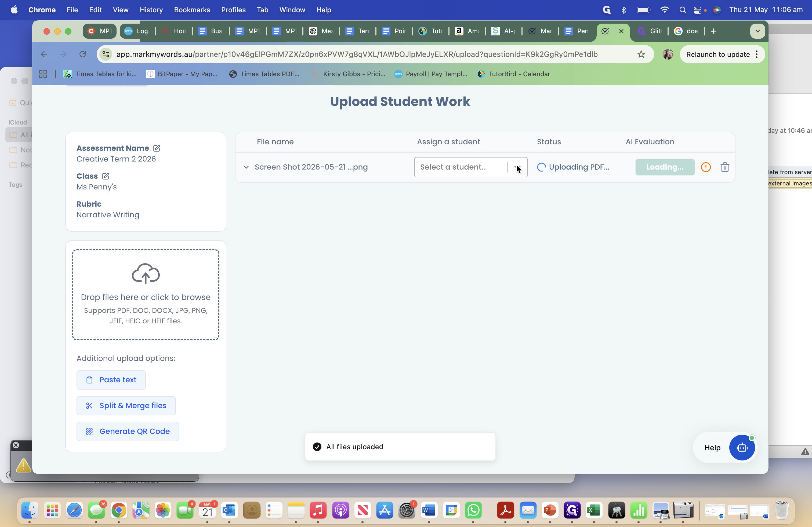
Task: Switch to the Glit tab
Action: point(650,31)
